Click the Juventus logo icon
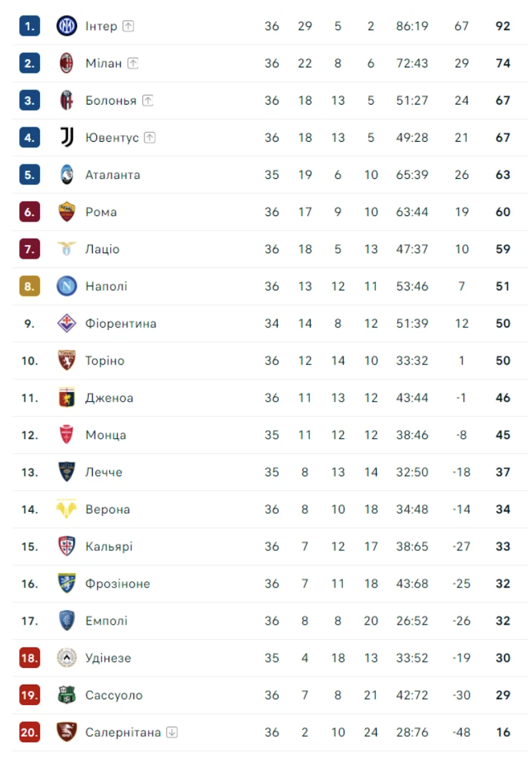The height and width of the screenshot is (765, 532). point(67,138)
